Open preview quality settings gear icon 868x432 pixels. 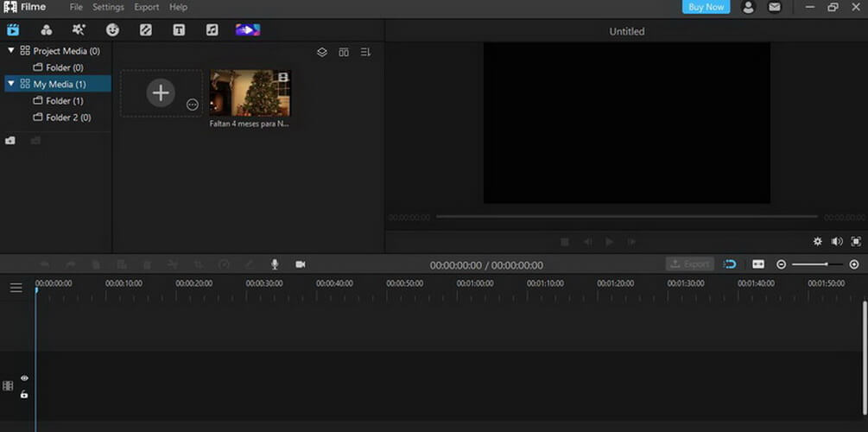point(818,241)
